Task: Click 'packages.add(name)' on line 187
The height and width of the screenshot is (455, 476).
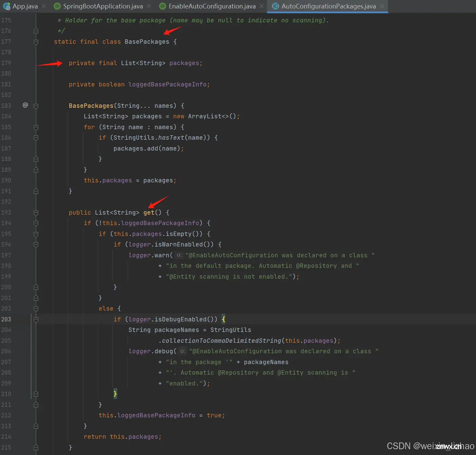Action: (147, 149)
